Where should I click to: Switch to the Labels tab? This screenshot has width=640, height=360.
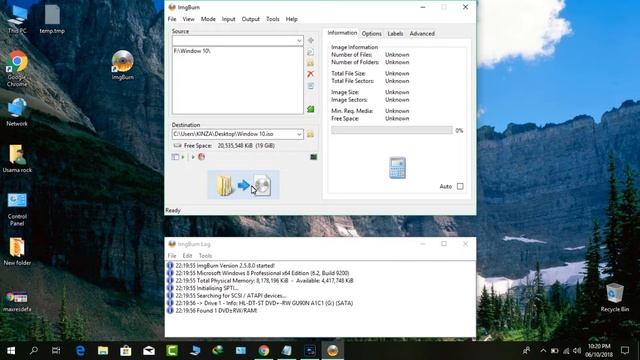[x=395, y=33]
